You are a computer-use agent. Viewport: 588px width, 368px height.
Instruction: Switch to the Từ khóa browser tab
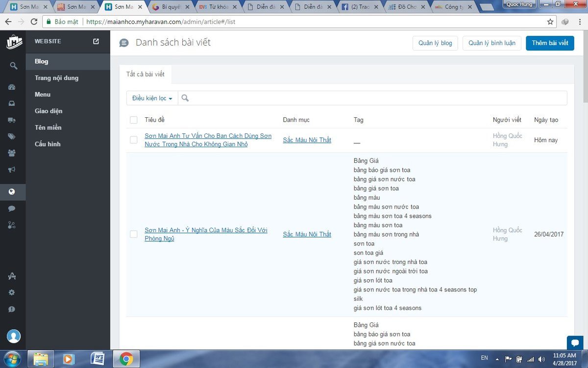[216, 7]
